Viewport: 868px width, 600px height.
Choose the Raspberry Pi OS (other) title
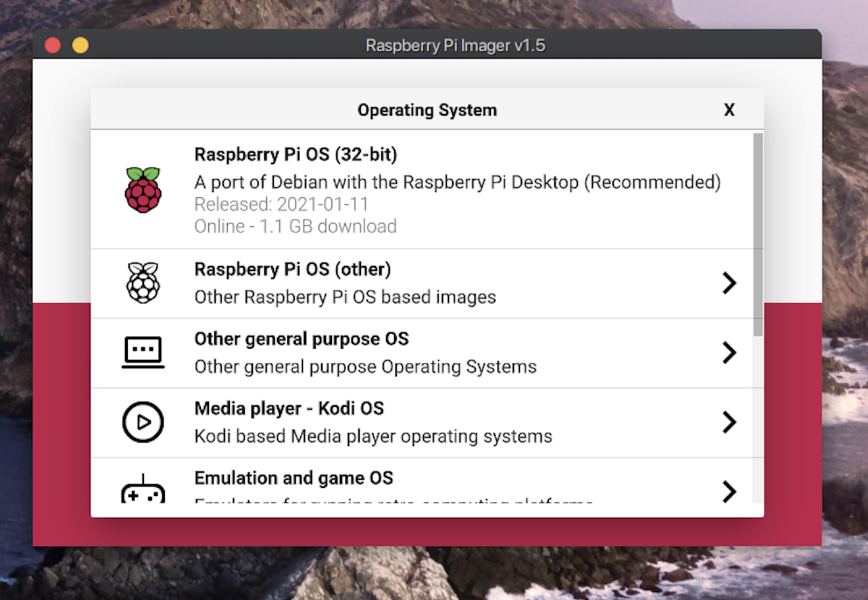293,270
